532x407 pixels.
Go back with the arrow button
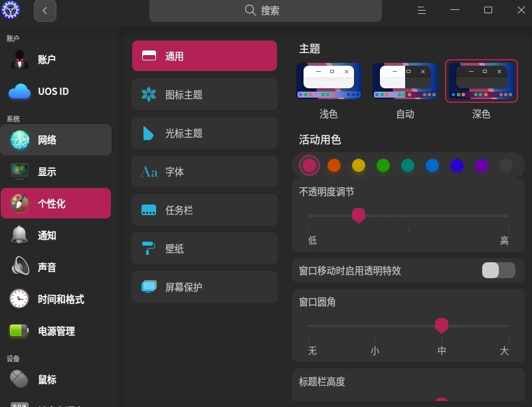click(x=45, y=11)
